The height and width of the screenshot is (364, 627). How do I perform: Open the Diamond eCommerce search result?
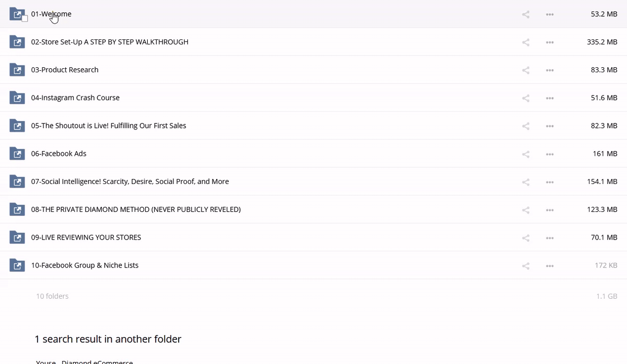pos(85,361)
